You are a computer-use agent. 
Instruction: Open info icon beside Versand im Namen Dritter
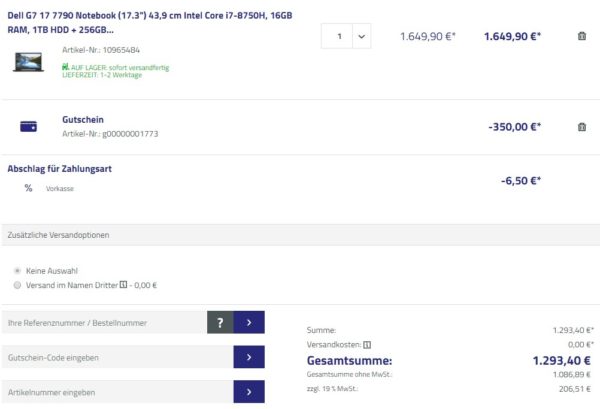[x=123, y=285]
